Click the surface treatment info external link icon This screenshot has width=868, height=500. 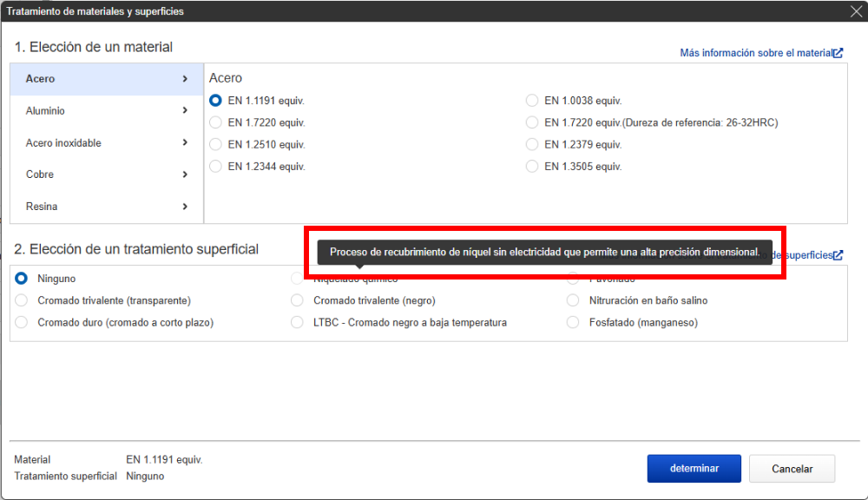click(x=838, y=255)
